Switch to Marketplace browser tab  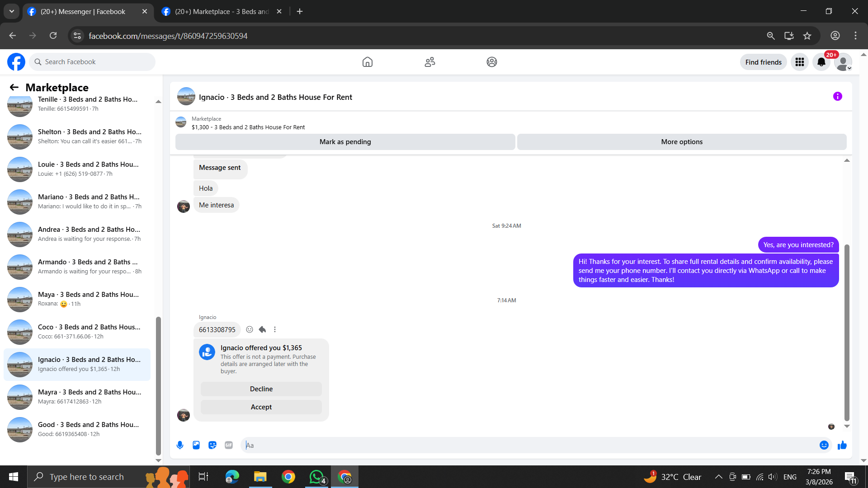click(x=222, y=11)
